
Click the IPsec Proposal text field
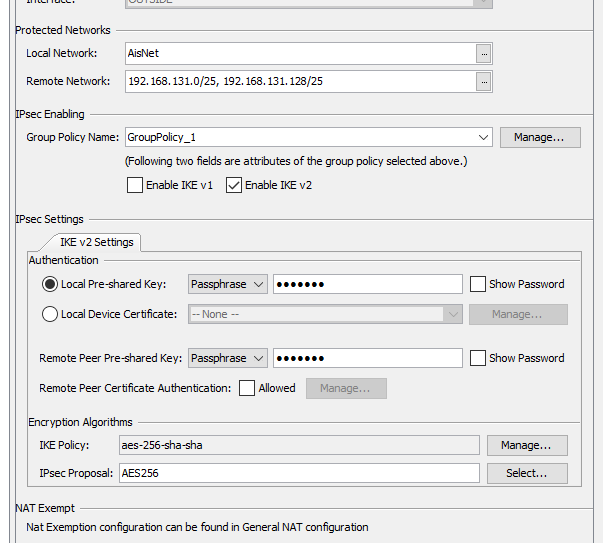[x=299, y=473]
